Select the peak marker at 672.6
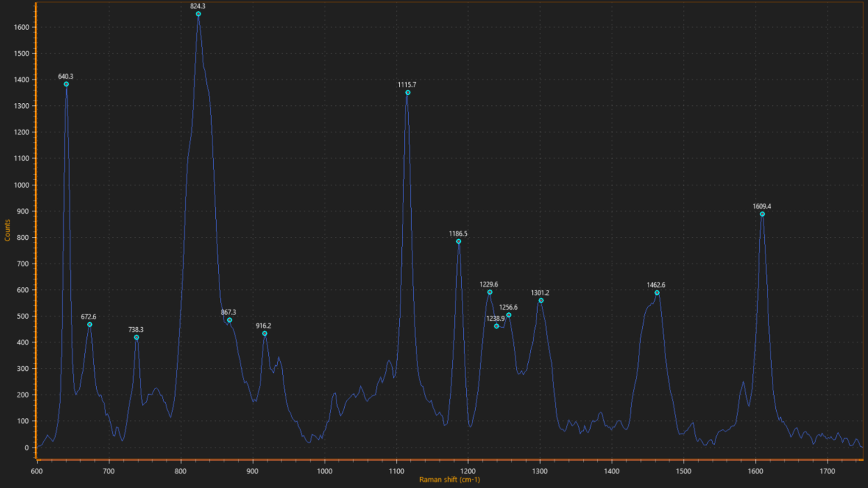This screenshot has width=868, height=488. pos(90,325)
